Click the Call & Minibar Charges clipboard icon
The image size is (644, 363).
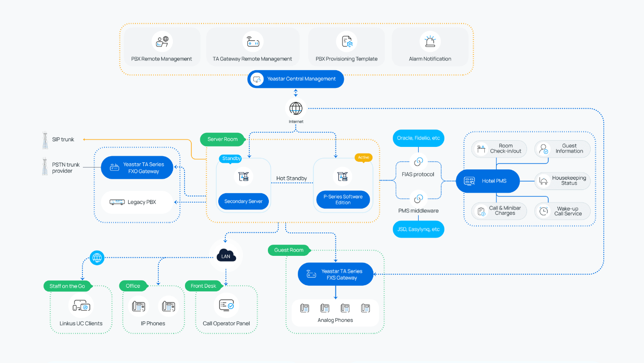click(481, 211)
